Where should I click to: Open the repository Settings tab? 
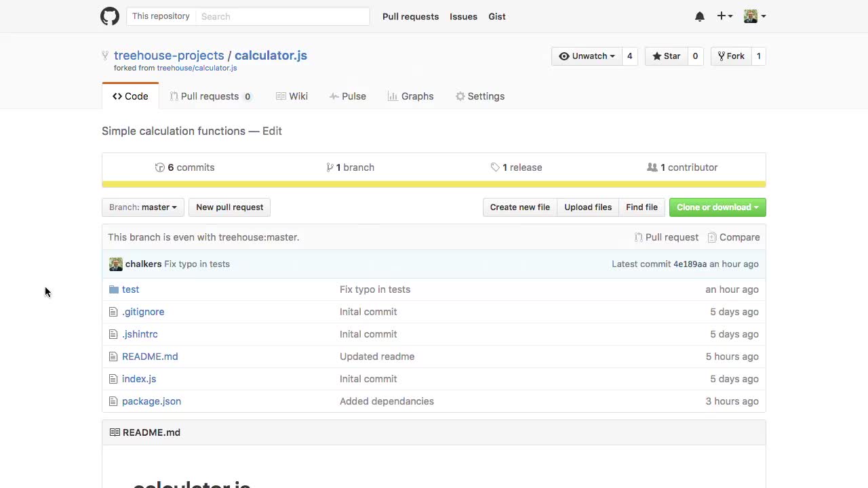click(x=480, y=96)
